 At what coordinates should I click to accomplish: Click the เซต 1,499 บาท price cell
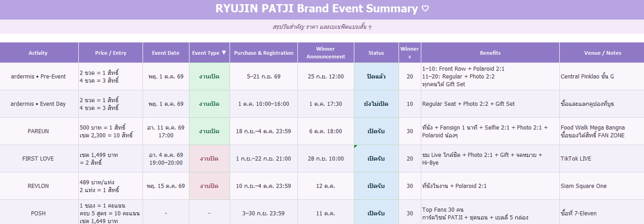click(x=111, y=158)
